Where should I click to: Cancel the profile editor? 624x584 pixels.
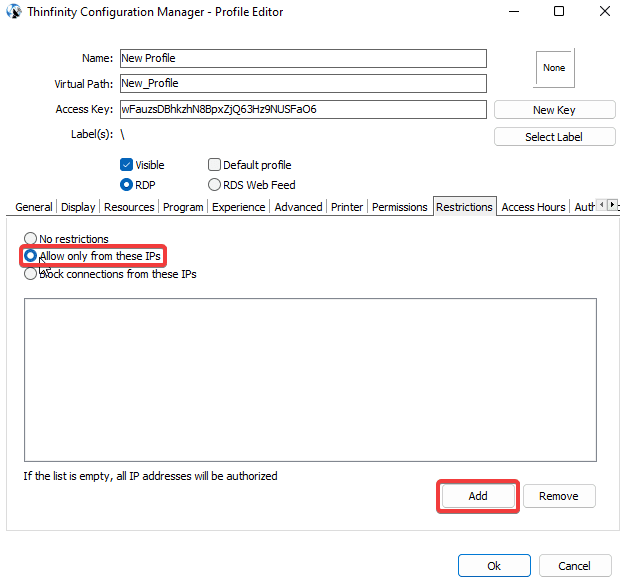coord(574,566)
